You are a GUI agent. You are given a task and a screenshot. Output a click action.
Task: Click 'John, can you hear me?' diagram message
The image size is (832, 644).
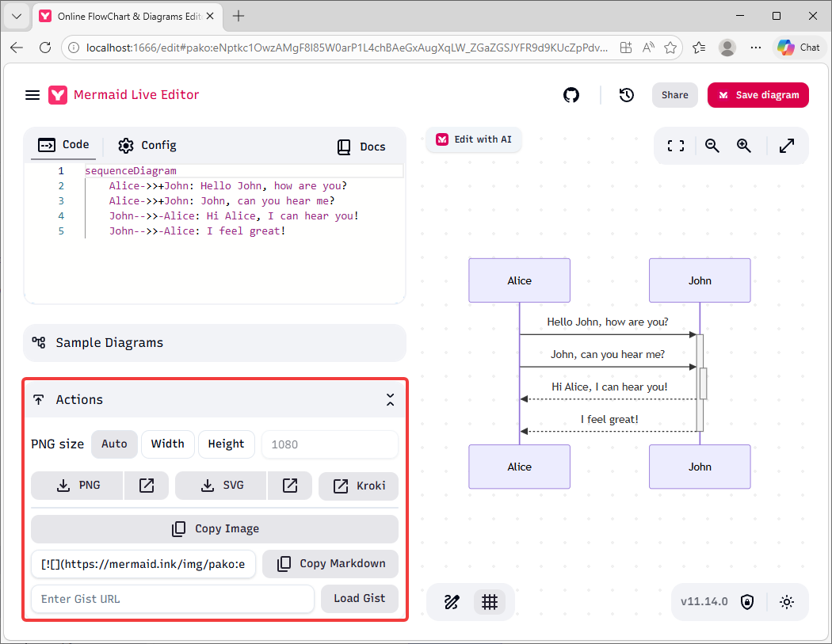pyautogui.click(x=608, y=354)
